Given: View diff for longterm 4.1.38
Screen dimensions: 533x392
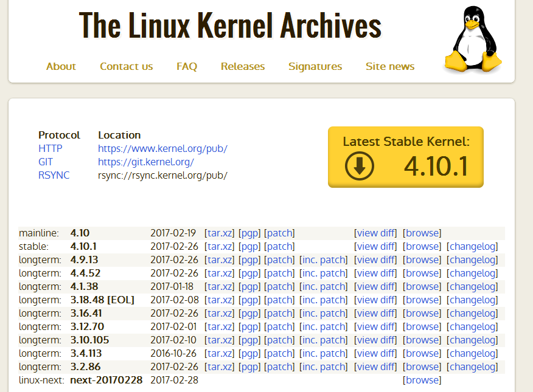Looking at the screenshot, I should [375, 286].
